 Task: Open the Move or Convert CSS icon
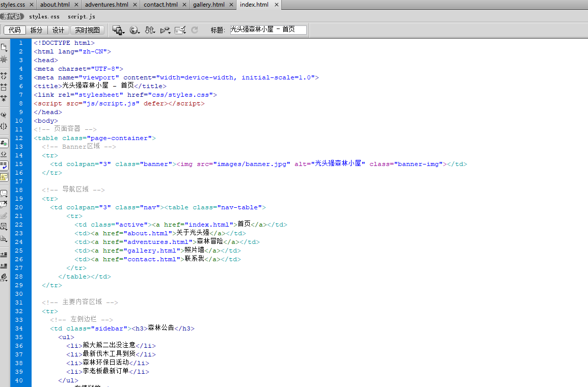click(x=4, y=239)
